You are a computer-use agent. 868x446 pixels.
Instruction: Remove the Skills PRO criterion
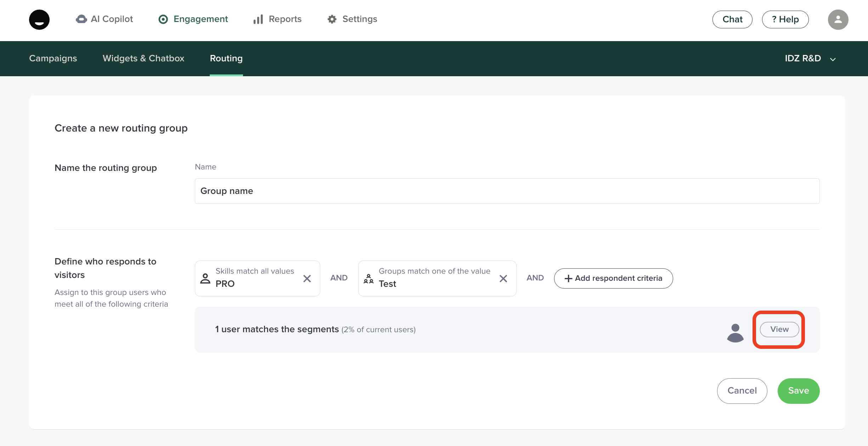(x=307, y=279)
